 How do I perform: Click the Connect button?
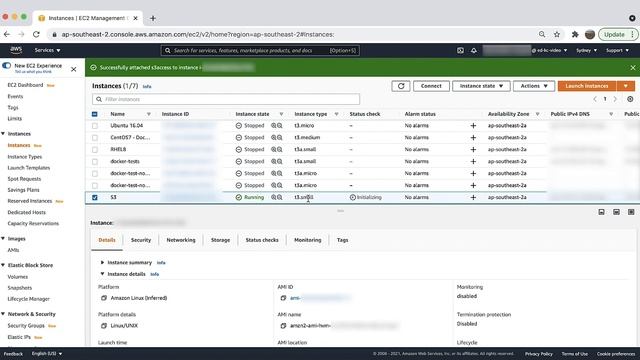click(x=431, y=86)
